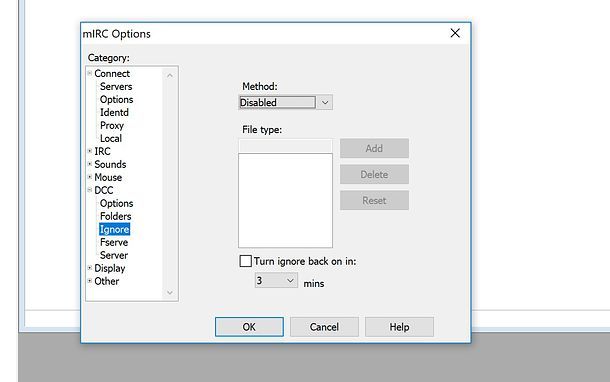Click the Cancel button
The image size is (610, 382).
(x=324, y=327)
